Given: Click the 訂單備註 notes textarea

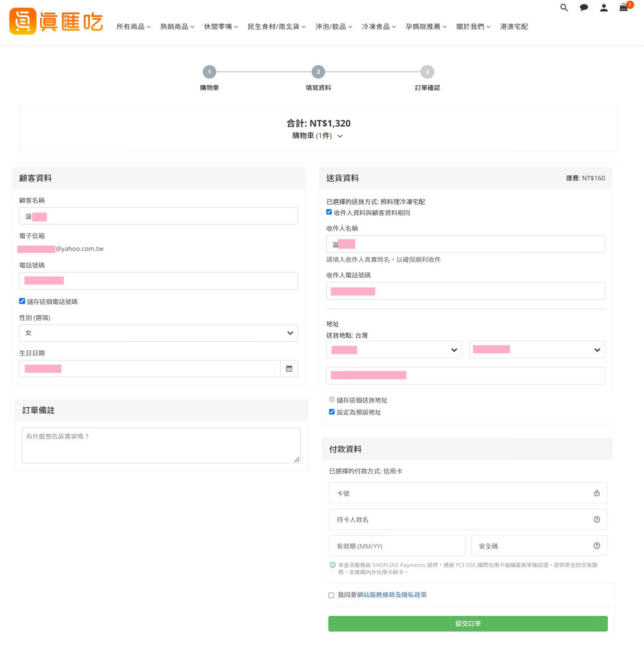Looking at the screenshot, I should point(161,445).
